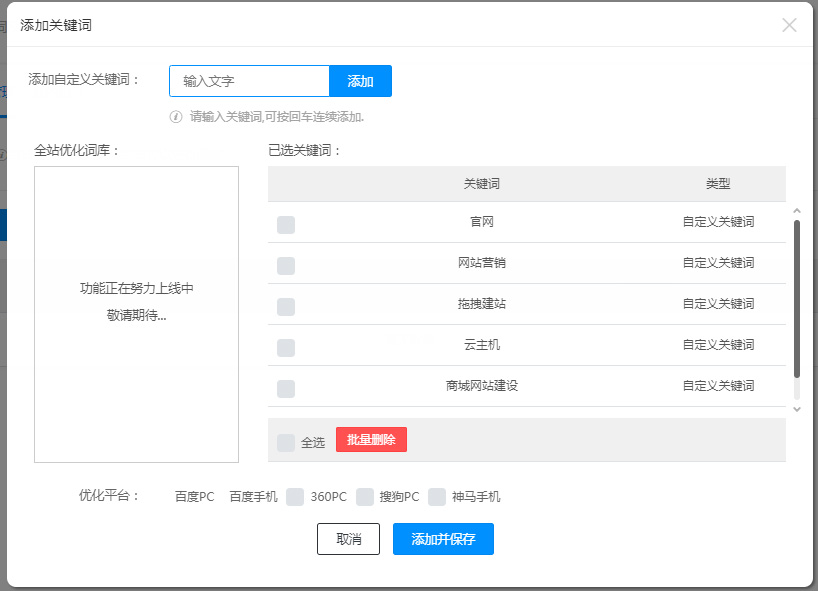Check the 云主机 keyword checkbox

[x=286, y=347]
